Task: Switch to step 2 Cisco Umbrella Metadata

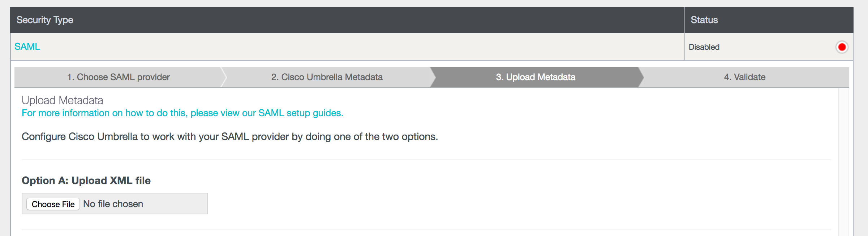Action: coord(327,77)
